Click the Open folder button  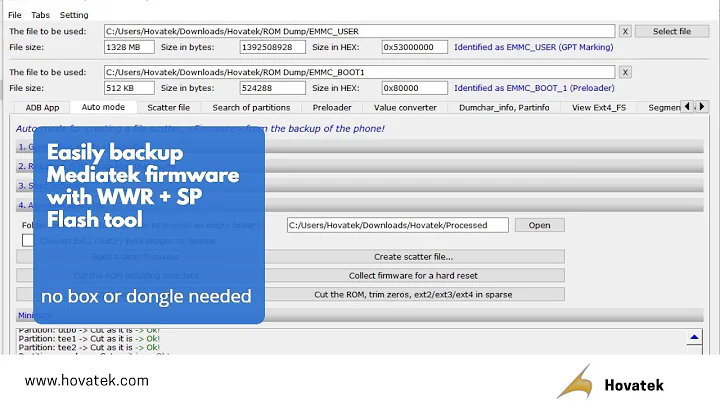click(x=540, y=225)
